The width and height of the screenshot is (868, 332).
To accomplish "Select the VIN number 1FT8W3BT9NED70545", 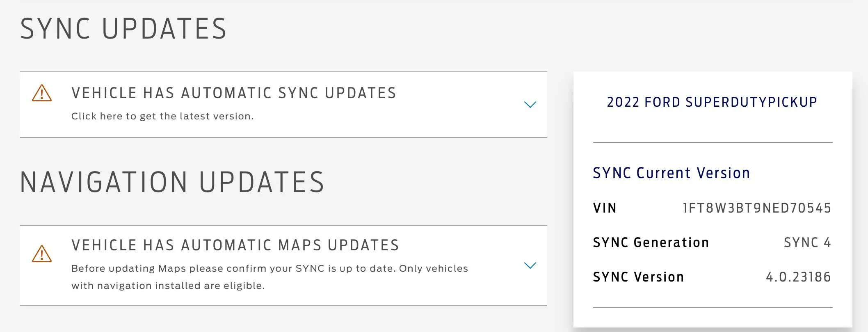I will (757, 208).
